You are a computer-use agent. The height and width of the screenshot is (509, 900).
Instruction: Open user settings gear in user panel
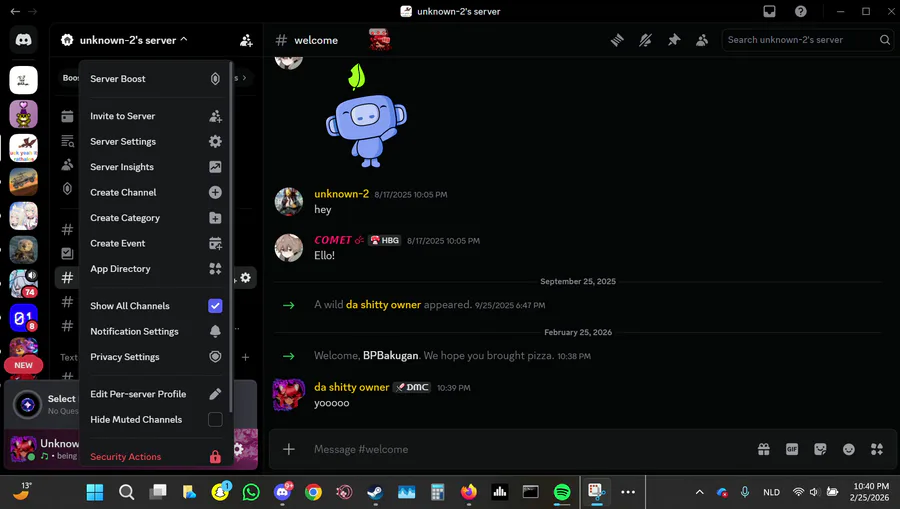tap(238, 449)
